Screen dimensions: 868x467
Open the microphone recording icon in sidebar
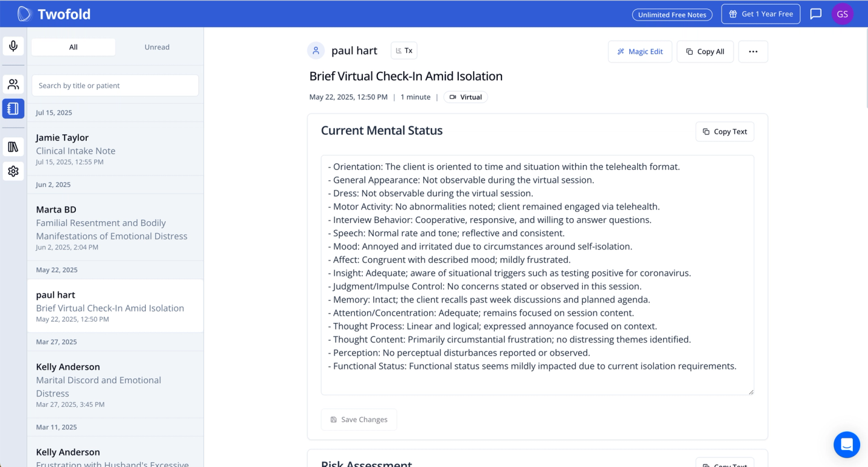tap(13, 46)
